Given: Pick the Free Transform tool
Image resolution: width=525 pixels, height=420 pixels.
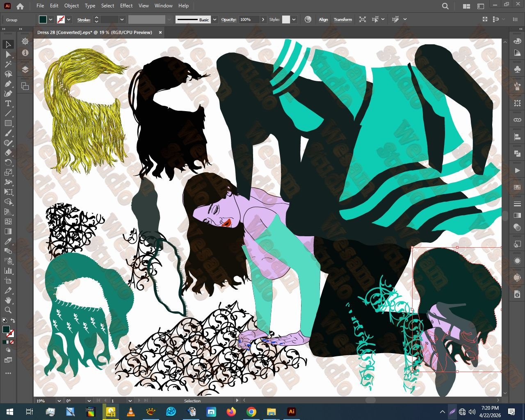Looking at the screenshot, I should point(8,192).
